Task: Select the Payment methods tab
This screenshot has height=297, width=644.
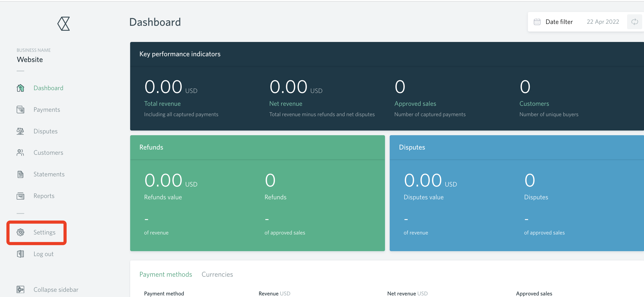Action: pyautogui.click(x=166, y=274)
